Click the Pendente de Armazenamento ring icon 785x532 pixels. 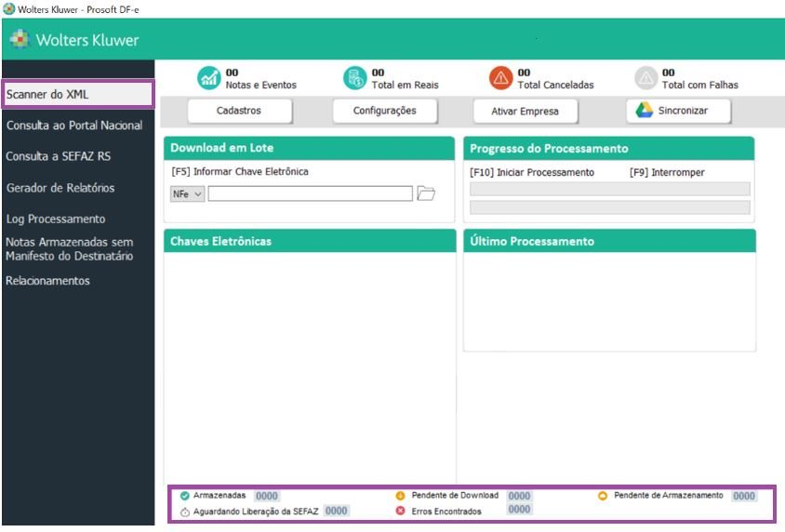point(603,496)
